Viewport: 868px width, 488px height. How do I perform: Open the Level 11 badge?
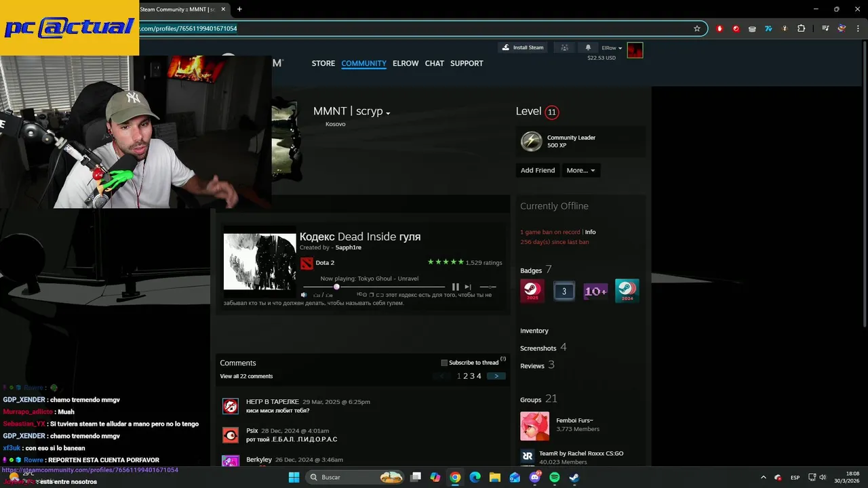coord(552,113)
